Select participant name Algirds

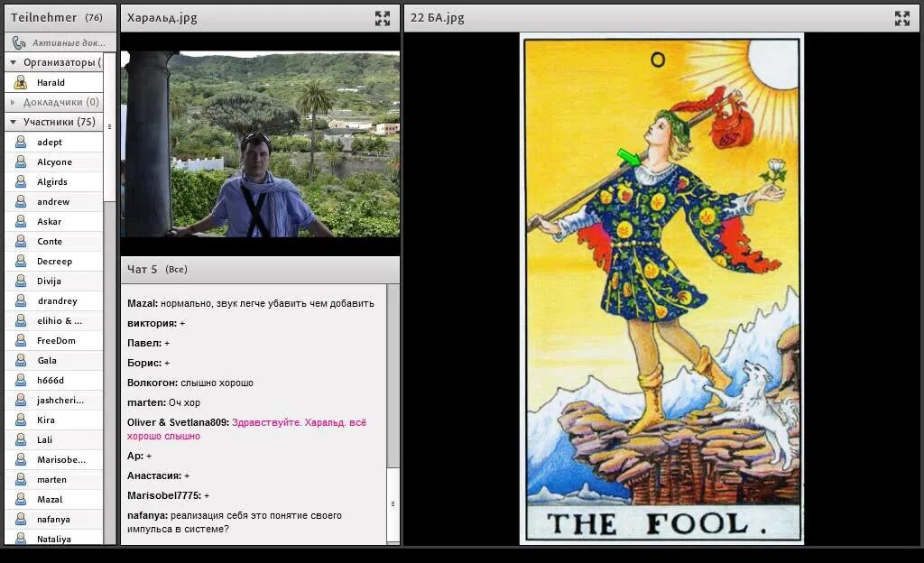(51, 181)
